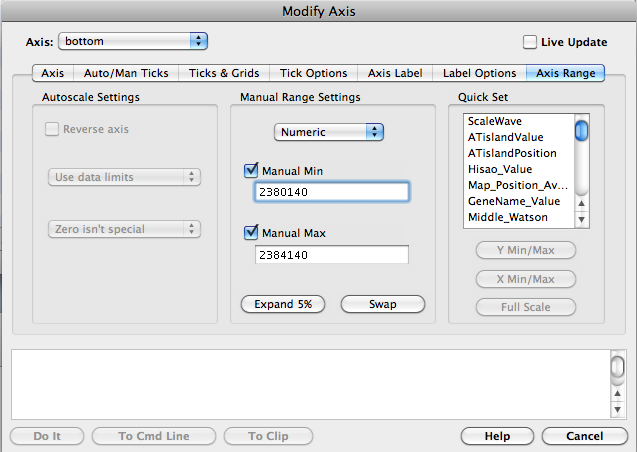
Task: Uncheck the Manual Min checkbox
Action: pos(251,171)
